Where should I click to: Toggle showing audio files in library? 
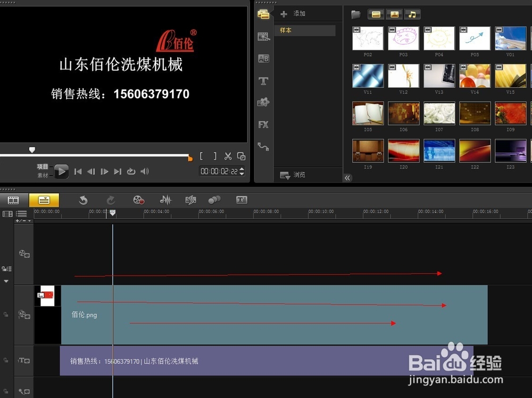coord(412,14)
